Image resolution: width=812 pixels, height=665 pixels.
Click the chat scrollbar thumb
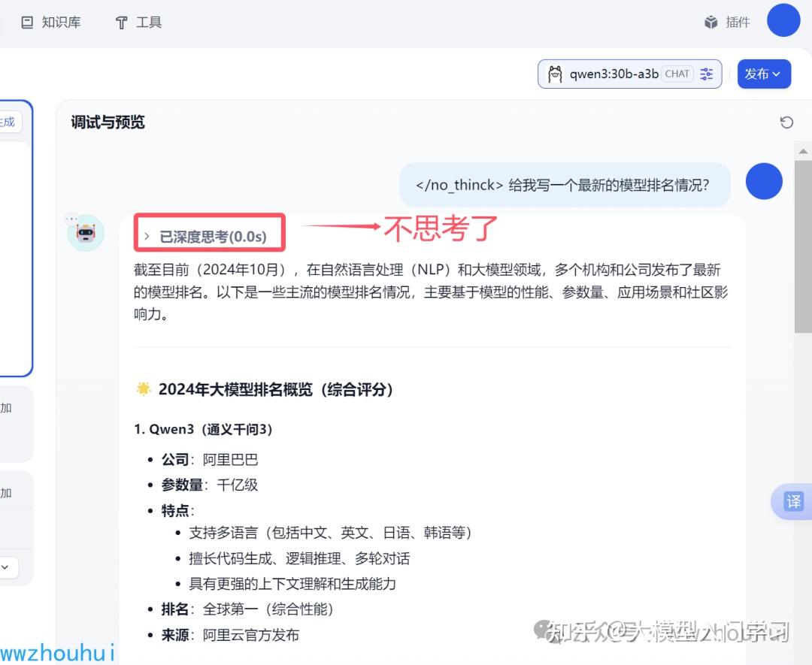tap(803, 247)
